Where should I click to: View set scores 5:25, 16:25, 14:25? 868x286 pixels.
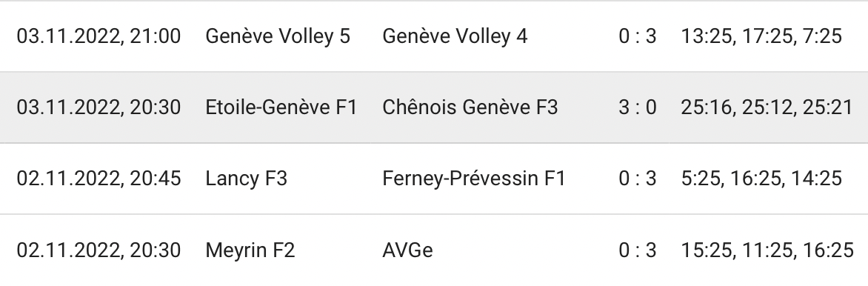[761, 179]
